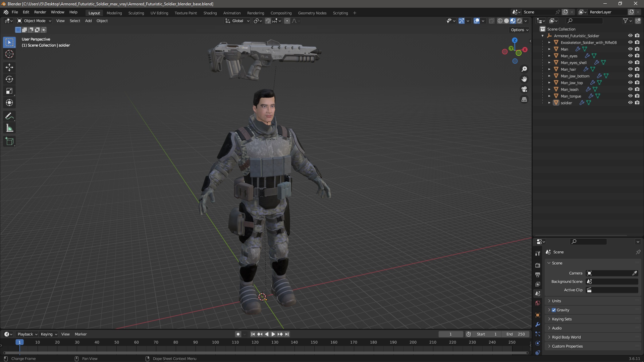The height and width of the screenshot is (362, 644).
Task: Open the Object Mode dropdown
Action: [x=34, y=21]
